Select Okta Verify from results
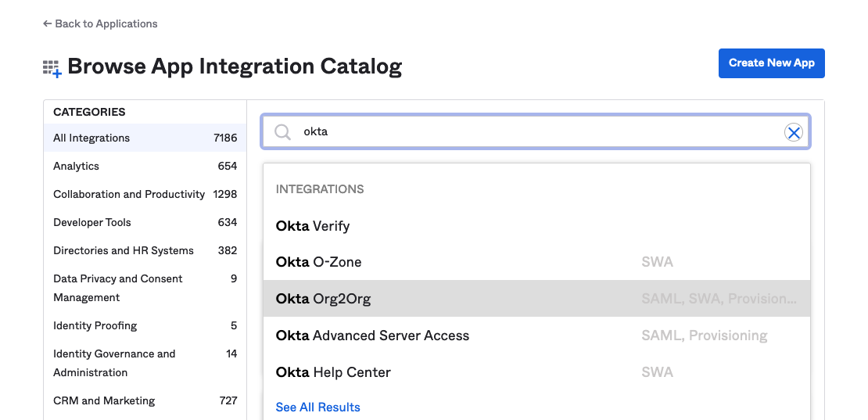 point(313,226)
